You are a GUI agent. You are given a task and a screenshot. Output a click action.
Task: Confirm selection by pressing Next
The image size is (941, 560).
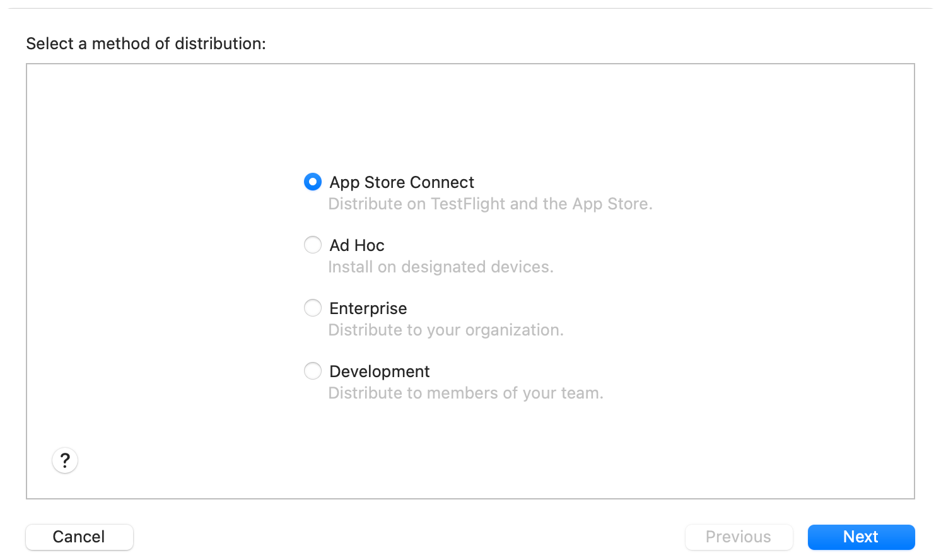click(860, 537)
